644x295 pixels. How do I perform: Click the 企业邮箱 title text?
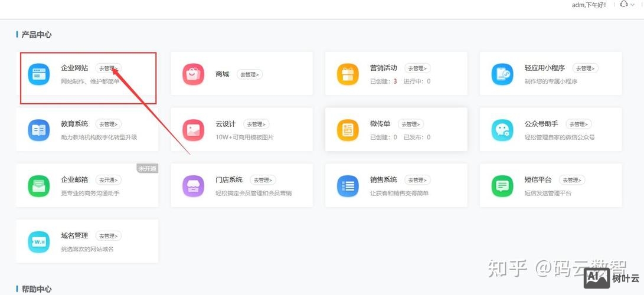point(74,180)
